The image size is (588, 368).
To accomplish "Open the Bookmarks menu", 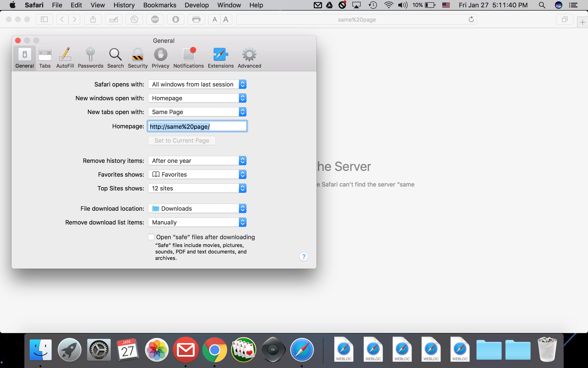I will (x=160, y=5).
